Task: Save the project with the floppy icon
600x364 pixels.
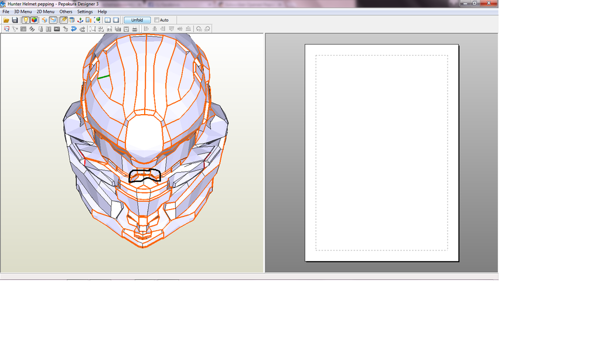Action: pos(15,20)
